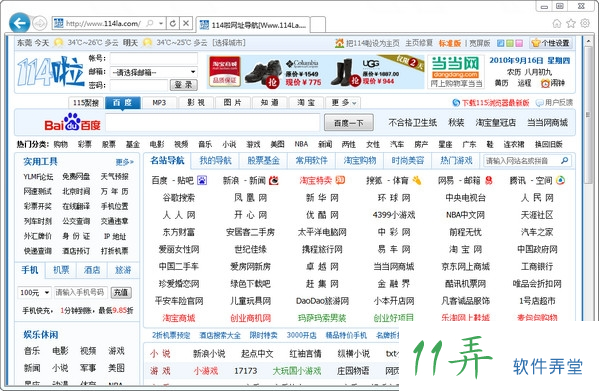Switch to the 股票基金 navigation tab
The image size is (599, 391).
(263, 160)
